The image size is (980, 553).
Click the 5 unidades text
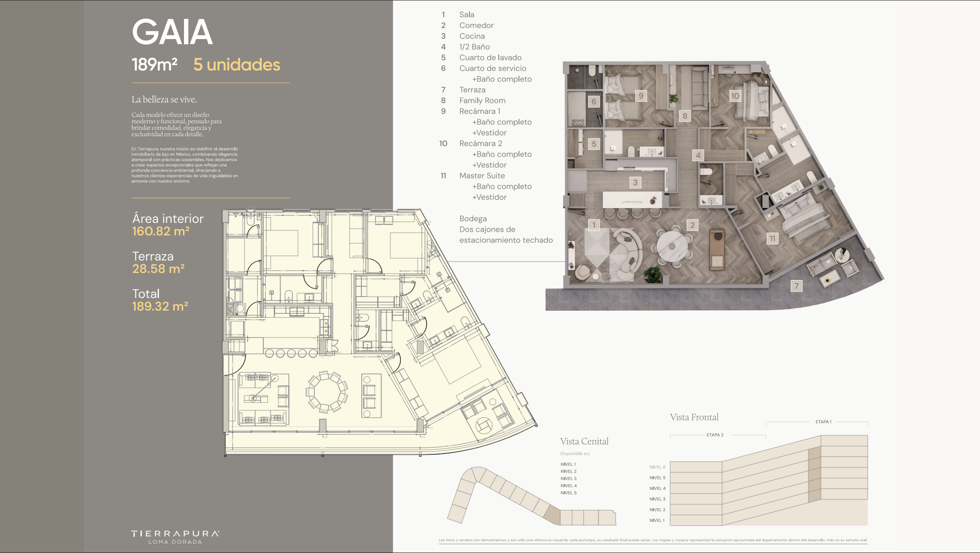point(237,65)
